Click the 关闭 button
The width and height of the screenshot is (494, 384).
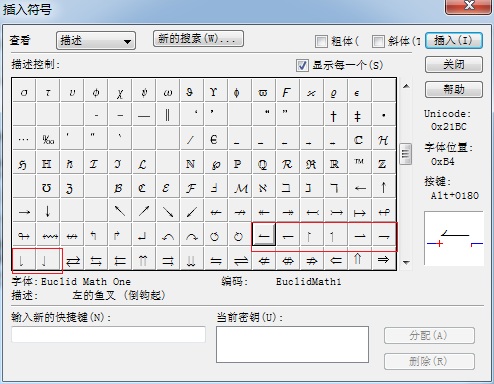(454, 64)
